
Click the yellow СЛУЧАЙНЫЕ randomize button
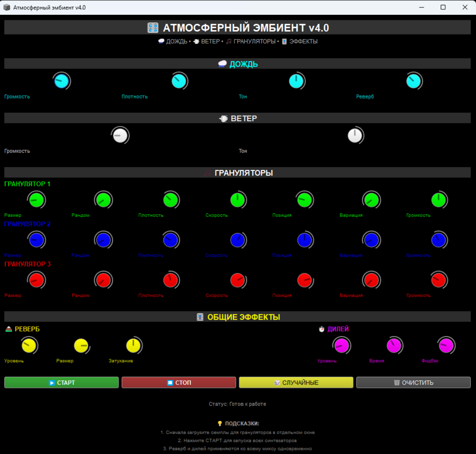tap(296, 383)
